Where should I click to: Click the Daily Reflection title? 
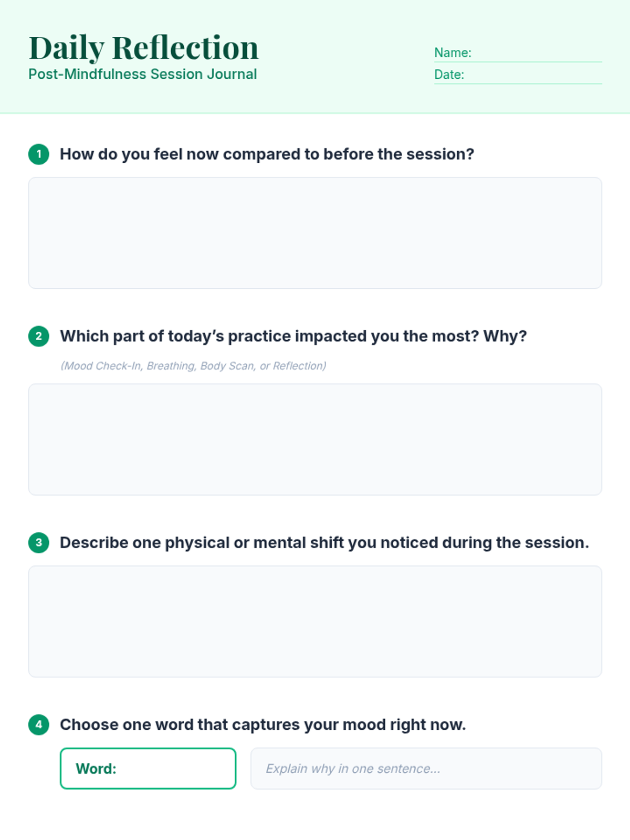pos(143,48)
